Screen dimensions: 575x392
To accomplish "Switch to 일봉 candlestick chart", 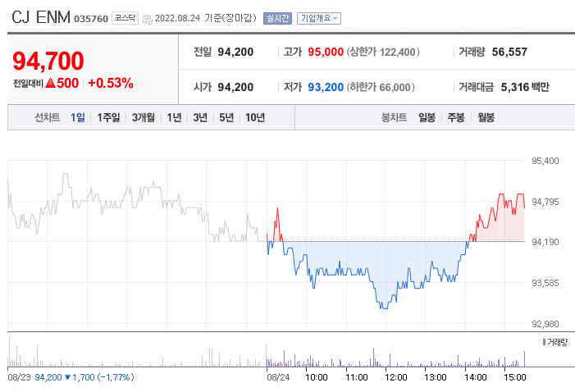I will coord(427,117).
